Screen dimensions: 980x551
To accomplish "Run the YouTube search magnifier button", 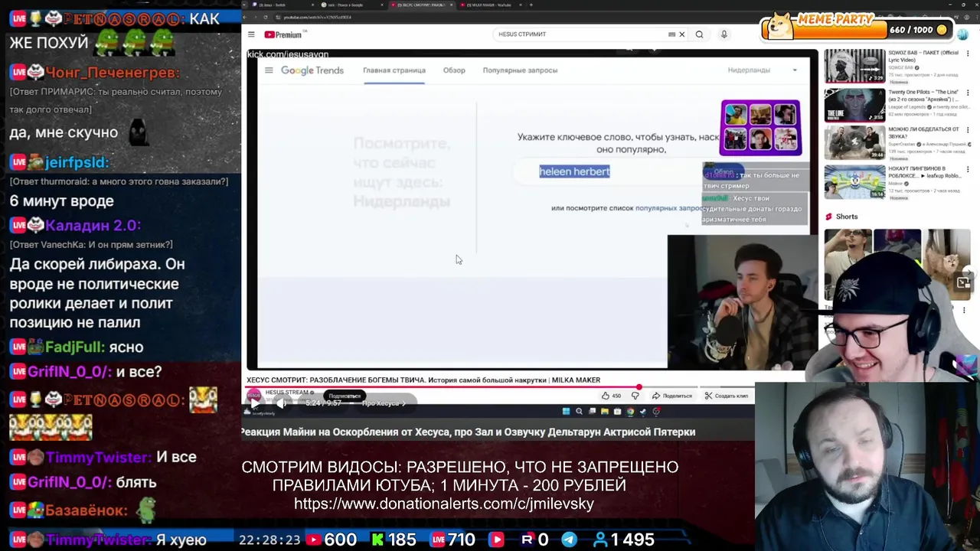I will tap(699, 34).
